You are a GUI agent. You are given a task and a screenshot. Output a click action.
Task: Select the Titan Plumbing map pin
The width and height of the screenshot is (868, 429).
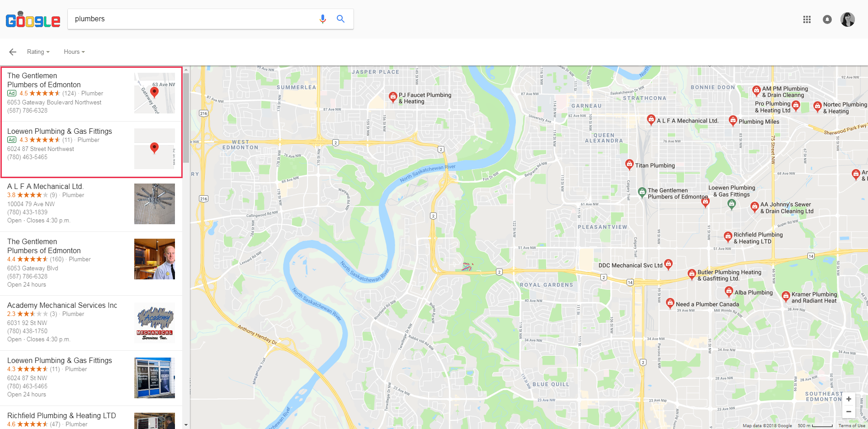[x=629, y=165]
